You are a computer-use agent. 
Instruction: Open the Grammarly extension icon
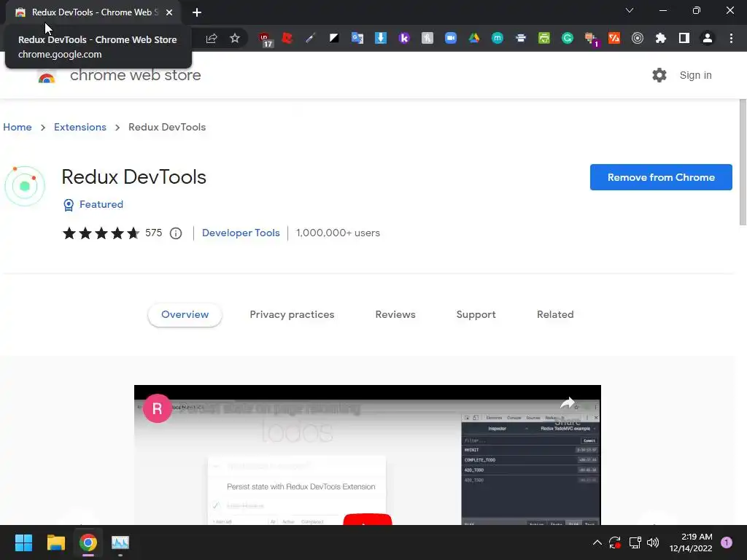click(568, 38)
